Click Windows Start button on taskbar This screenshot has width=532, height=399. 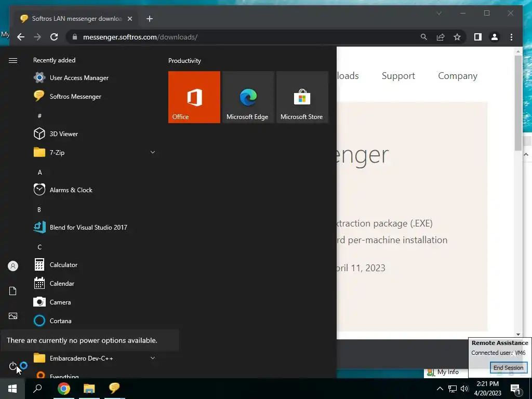pyautogui.click(x=12, y=388)
